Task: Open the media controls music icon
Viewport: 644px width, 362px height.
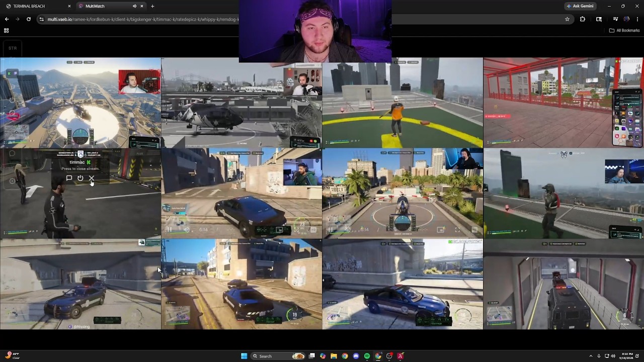Action: coord(615,19)
